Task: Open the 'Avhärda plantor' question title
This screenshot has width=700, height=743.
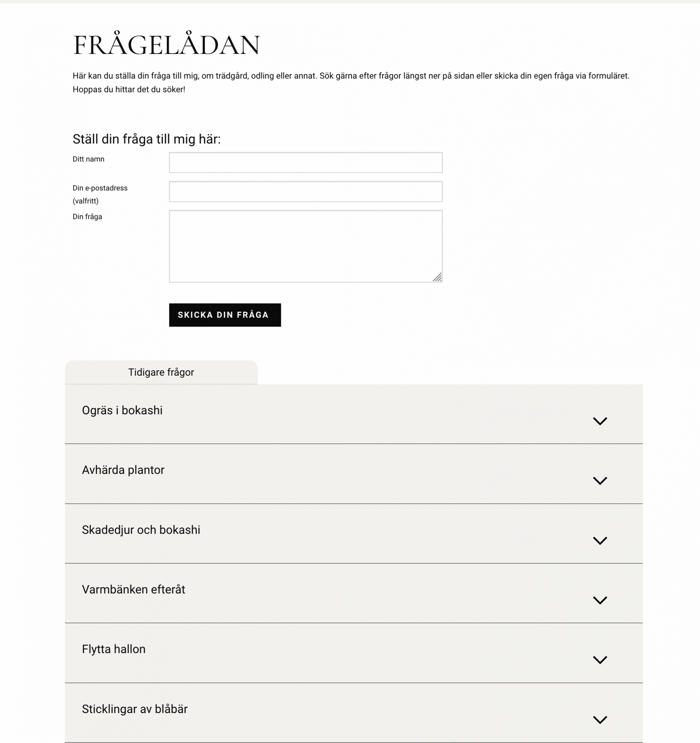Action: pyautogui.click(x=123, y=470)
